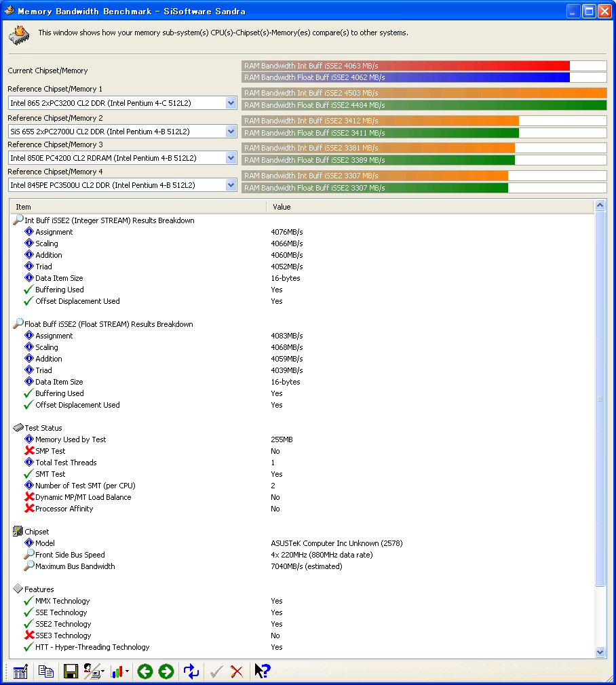Open Reference Chipset/Memory 3 dropdown arrow
The height and width of the screenshot is (685, 616).
[231, 158]
